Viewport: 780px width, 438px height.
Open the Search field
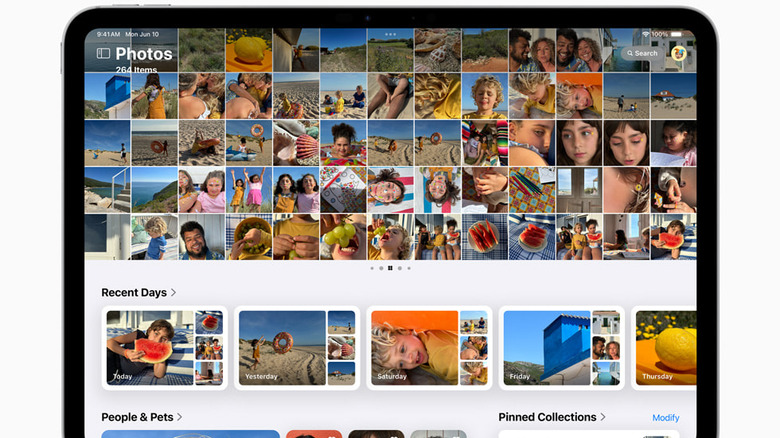[x=642, y=53]
